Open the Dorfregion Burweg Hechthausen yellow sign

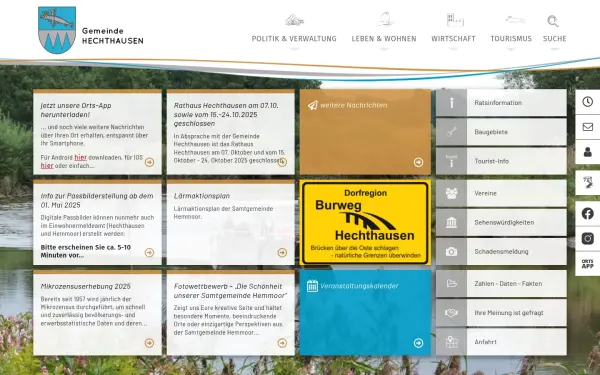click(x=365, y=223)
